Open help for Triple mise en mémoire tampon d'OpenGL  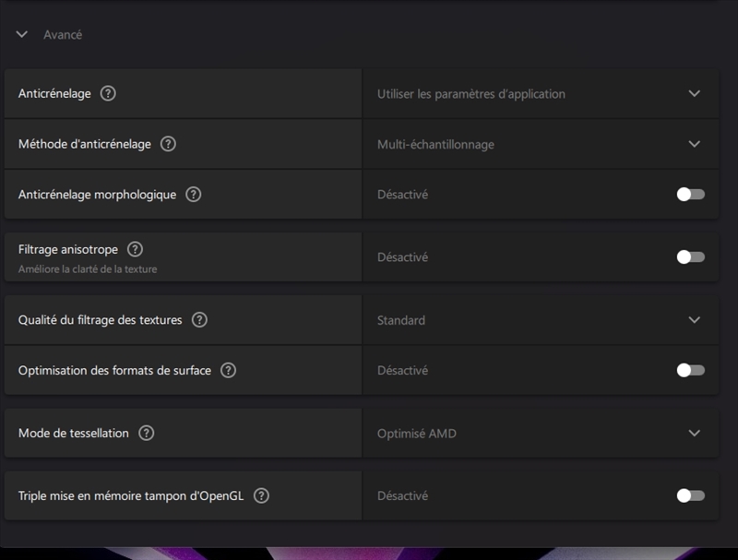[x=261, y=495]
